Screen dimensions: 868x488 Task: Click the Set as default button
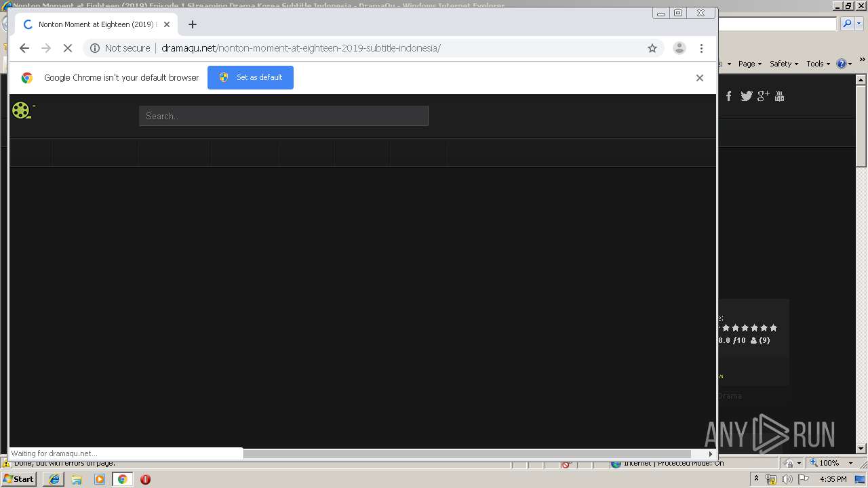click(250, 77)
